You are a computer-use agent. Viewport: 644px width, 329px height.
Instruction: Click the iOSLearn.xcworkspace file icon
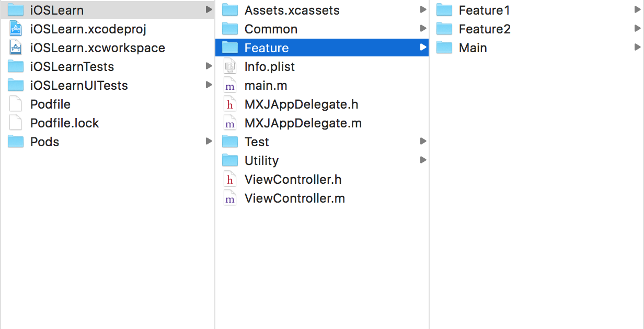pos(16,48)
